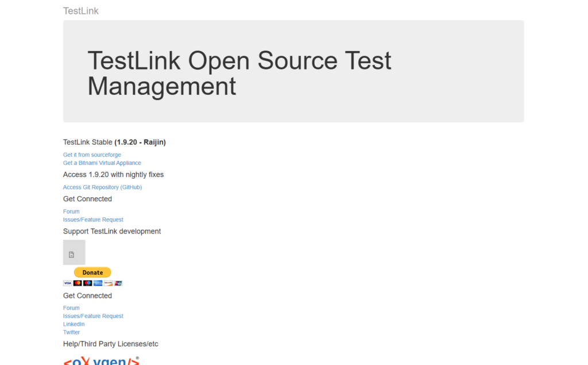This screenshot has height=365, width=588.
Task: Open 'Get a Bitnami Virtual Appliance' link
Action: (102, 163)
